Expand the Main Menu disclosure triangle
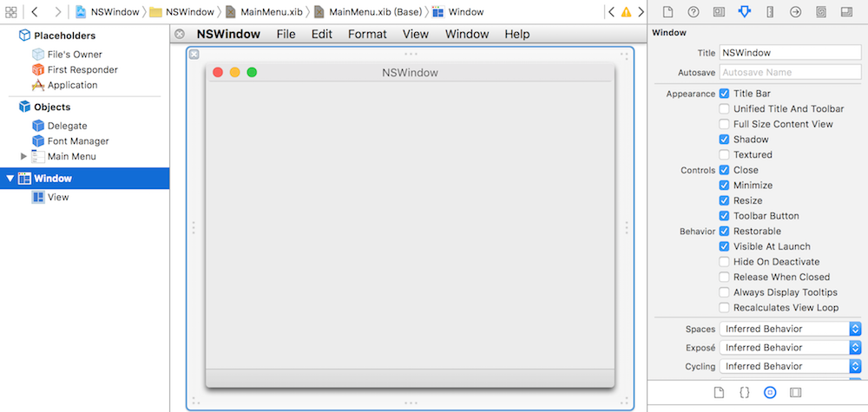Screen dimensions: 868x412 [23, 156]
